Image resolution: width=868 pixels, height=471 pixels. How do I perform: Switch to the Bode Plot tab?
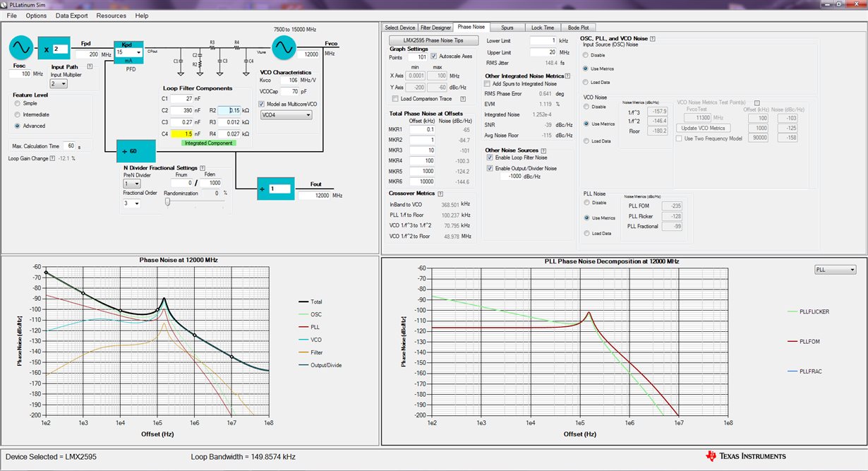578,28
